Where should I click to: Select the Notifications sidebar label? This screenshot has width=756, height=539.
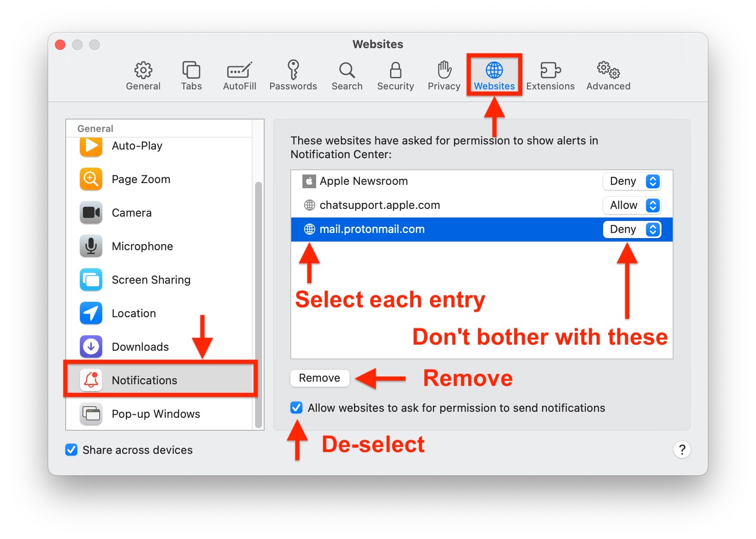coord(144,380)
